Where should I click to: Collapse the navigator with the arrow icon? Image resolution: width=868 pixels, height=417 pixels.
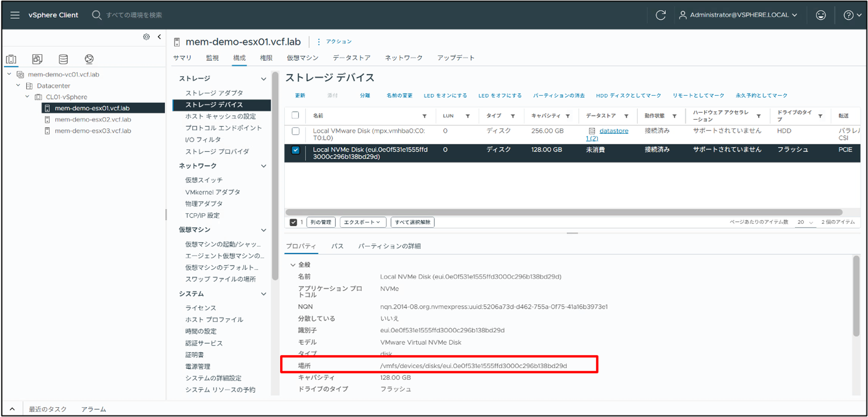click(159, 37)
